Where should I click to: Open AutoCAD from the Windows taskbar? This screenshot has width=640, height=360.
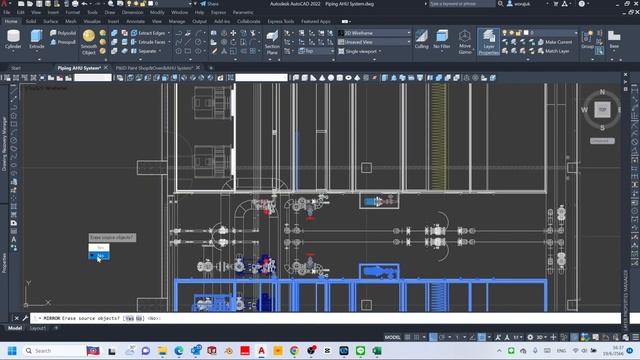(x=261, y=351)
